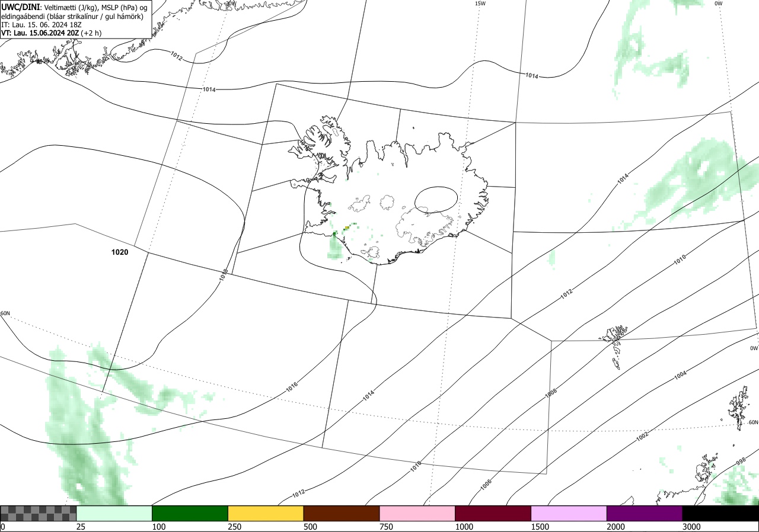
Task: Click the dark green 100–250 legend swatch
Action: pyautogui.click(x=190, y=513)
